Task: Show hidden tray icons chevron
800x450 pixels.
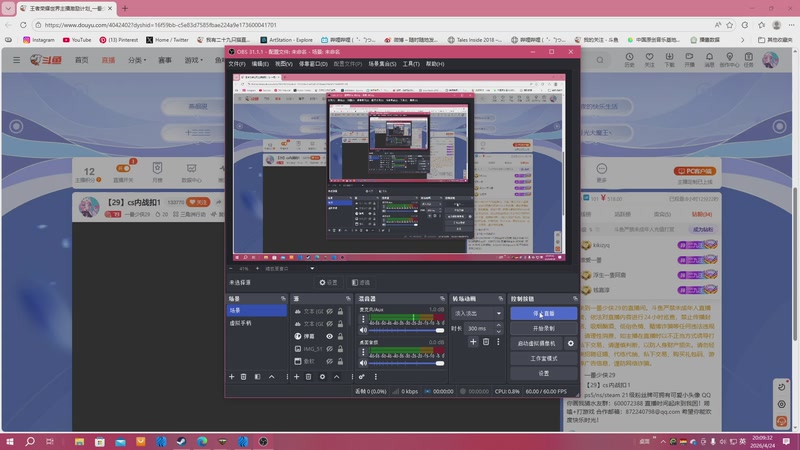Action: tap(663, 441)
